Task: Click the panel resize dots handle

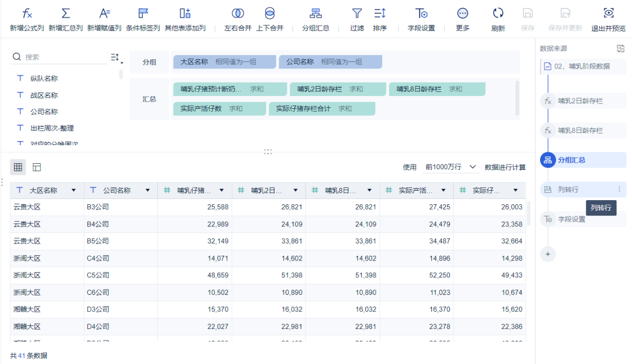Action: coord(267,152)
